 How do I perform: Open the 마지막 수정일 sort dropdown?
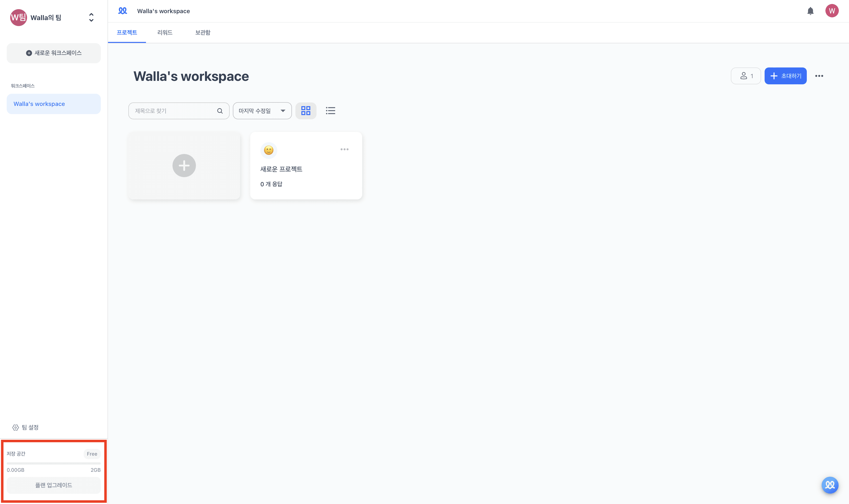pos(262,111)
